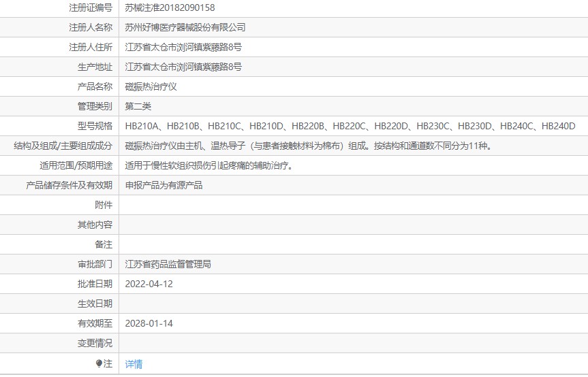This screenshot has width=588, height=377.
Task: Click the 变更情况 label
Action: click(x=95, y=343)
